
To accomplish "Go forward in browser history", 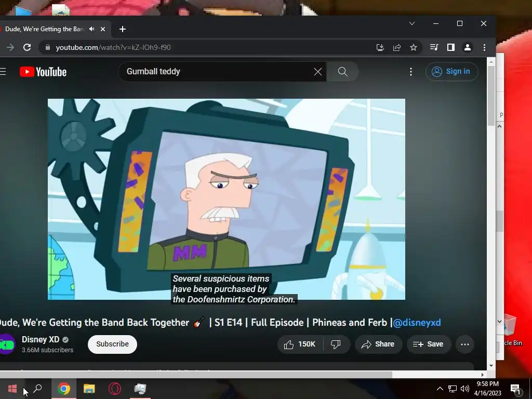I will coord(10,47).
